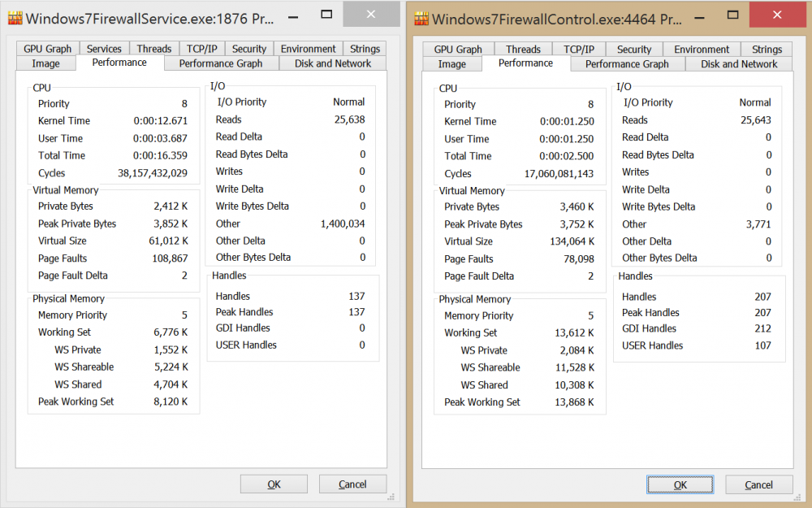Maximize the Windows7FirewallService properties window

point(325,15)
